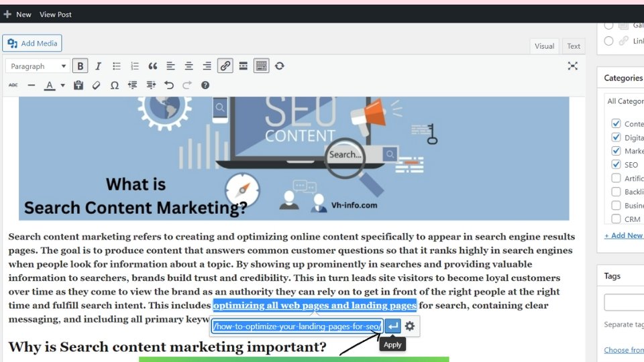Select the Link post format radio
The height and width of the screenshot is (362, 644).
tap(608, 41)
